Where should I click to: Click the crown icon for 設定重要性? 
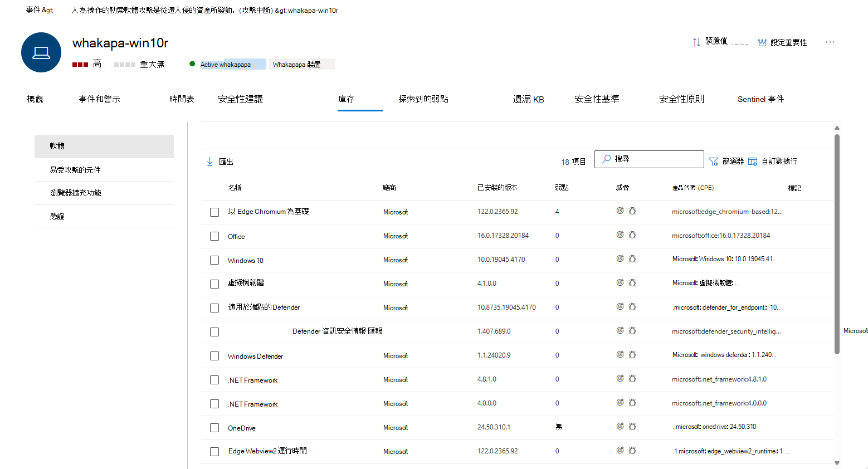[762, 42]
